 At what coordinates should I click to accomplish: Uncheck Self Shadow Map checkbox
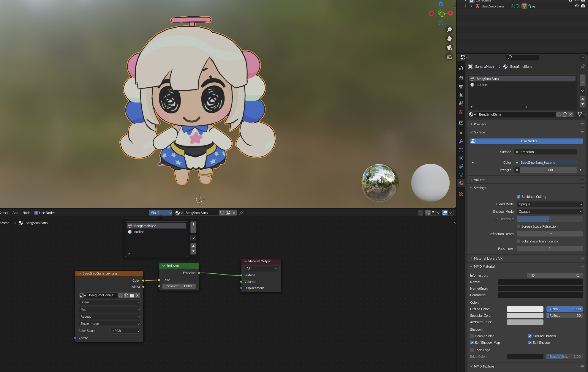click(x=472, y=343)
